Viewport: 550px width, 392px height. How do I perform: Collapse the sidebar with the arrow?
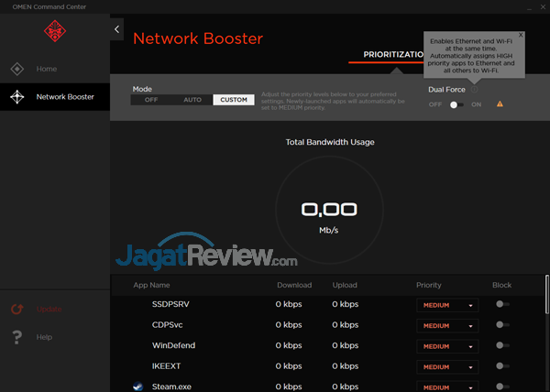(117, 29)
